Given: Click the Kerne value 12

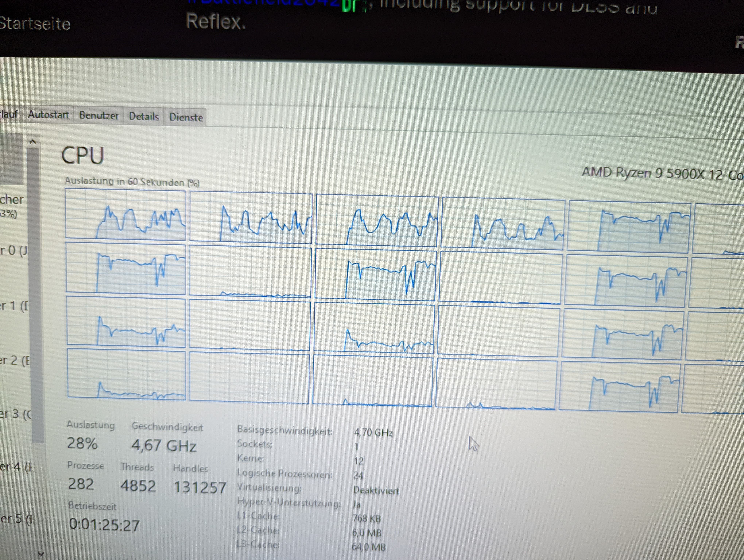Looking at the screenshot, I should pos(359,461).
